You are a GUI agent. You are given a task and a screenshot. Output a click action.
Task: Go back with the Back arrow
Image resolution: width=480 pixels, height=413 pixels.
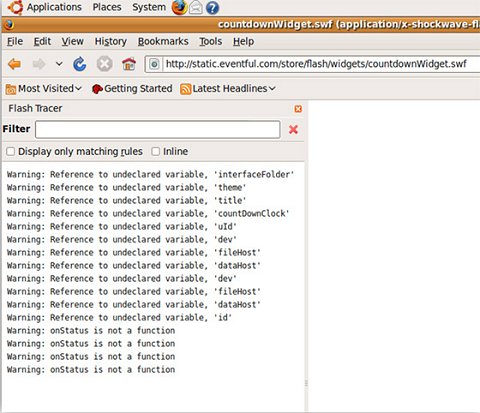[x=14, y=64]
